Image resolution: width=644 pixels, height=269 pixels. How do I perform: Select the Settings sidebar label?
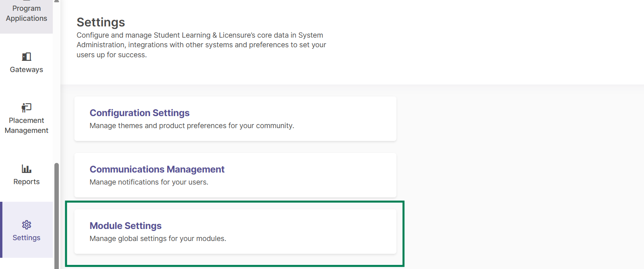26,238
